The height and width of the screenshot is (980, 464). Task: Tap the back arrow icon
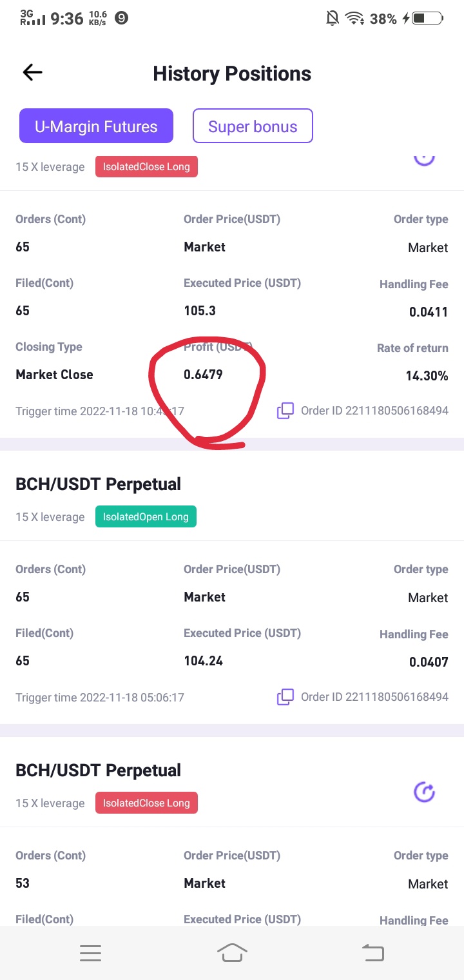pyautogui.click(x=32, y=72)
